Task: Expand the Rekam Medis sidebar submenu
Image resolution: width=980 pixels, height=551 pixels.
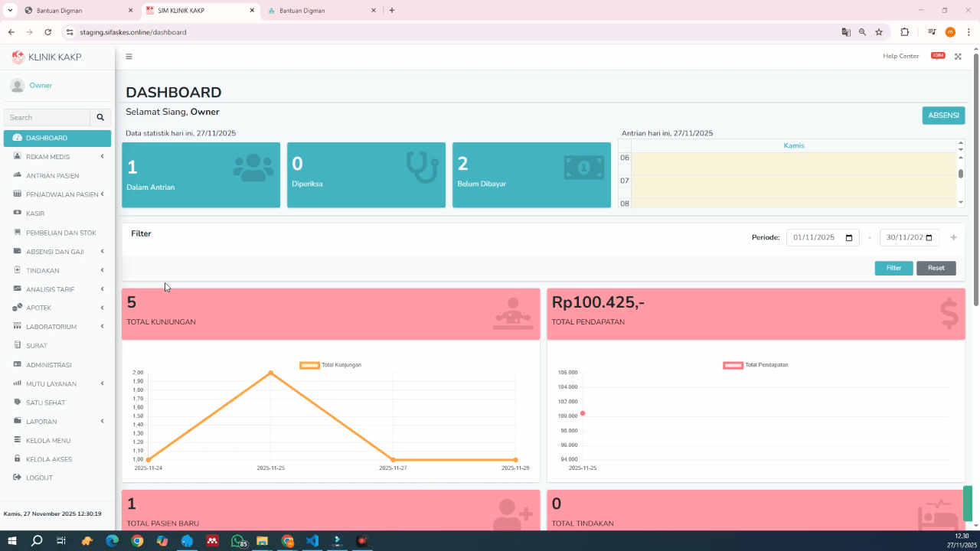Action: (x=57, y=157)
